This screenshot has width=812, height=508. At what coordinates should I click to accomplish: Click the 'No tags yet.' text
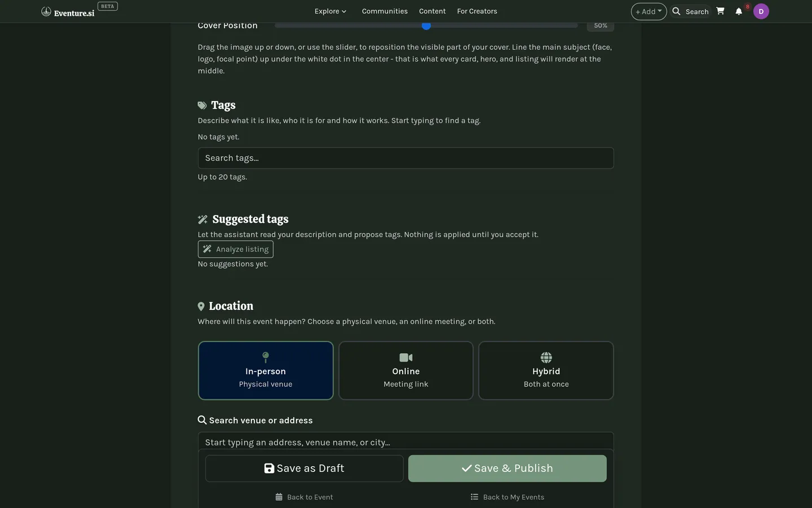[218, 137]
